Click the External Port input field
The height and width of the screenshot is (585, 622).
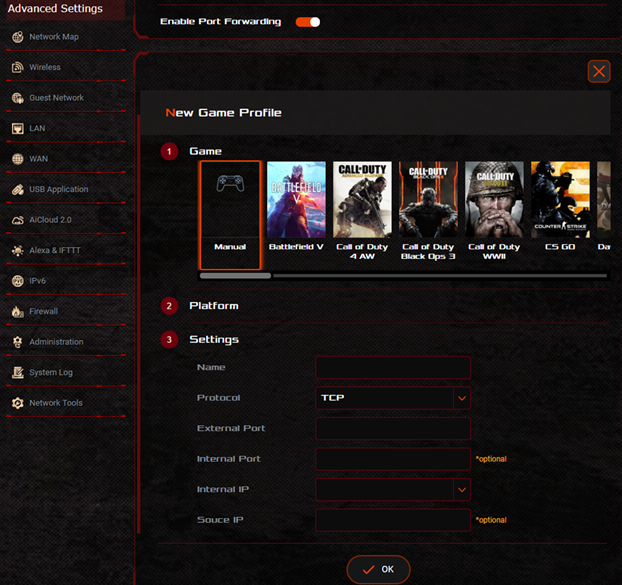[393, 428]
